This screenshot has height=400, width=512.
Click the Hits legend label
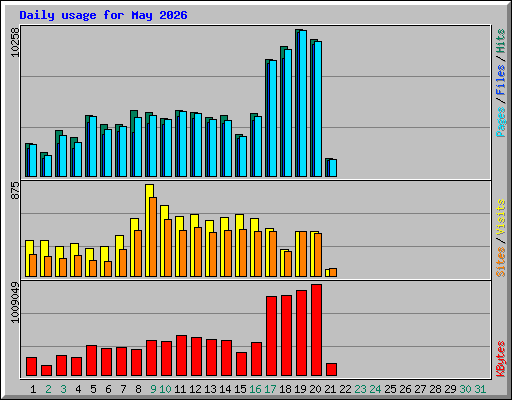[501, 41]
